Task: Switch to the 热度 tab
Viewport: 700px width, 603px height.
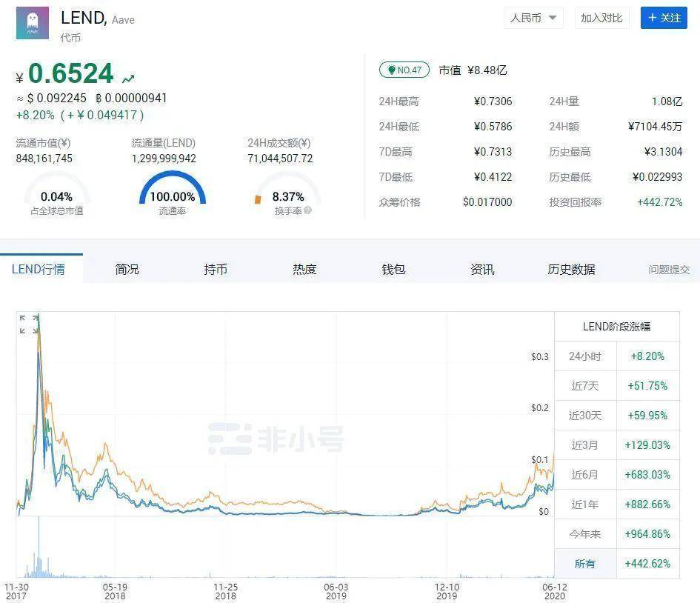Action: click(304, 269)
